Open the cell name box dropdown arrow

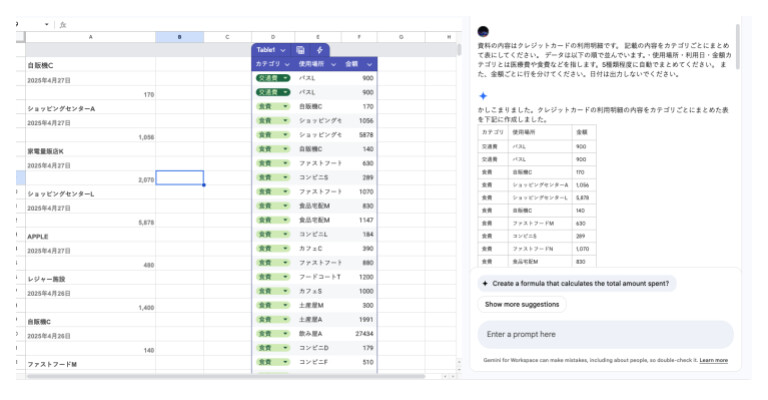pos(47,24)
